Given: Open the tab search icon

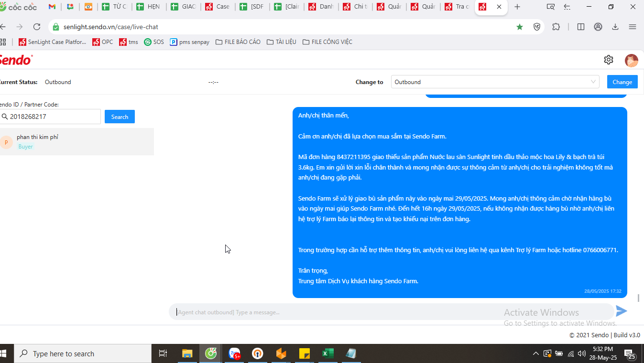Looking at the screenshot, I should (x=551, y=7).
